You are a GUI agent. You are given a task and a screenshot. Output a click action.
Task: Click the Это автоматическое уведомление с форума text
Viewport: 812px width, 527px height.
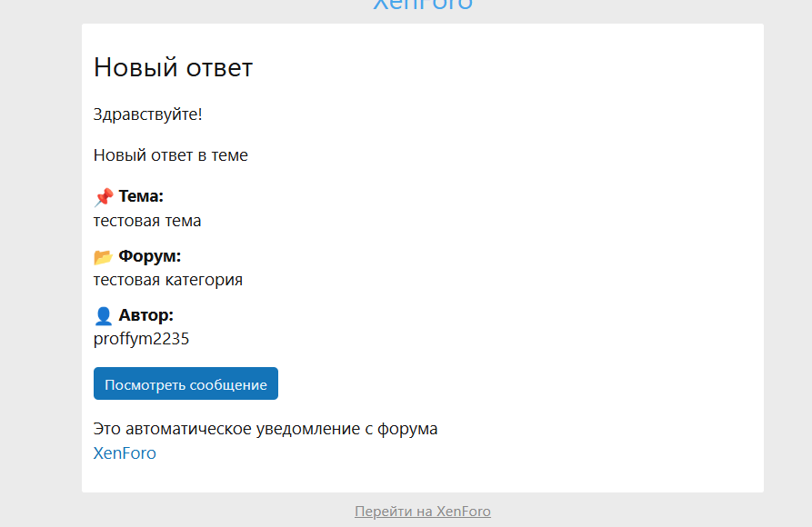point(265,429)
